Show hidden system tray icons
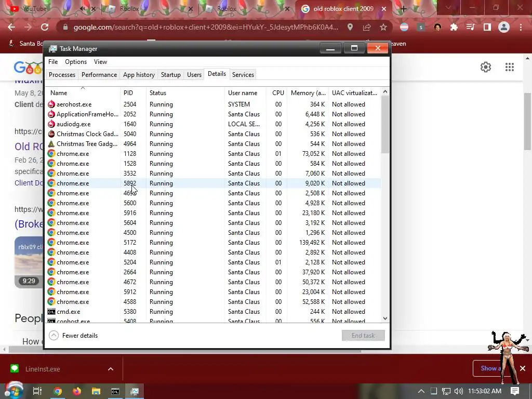This screenshot has width=532, height=399. tap(421, 391)
